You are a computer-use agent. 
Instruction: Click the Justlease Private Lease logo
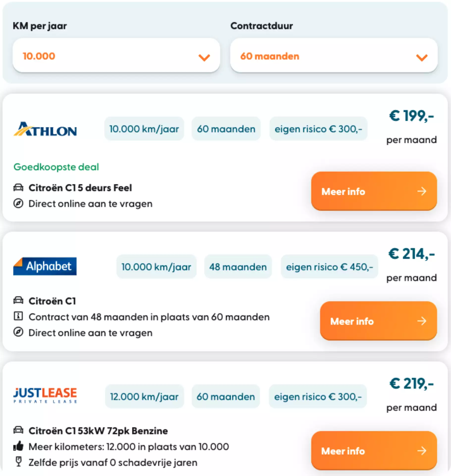click(45, 395)
